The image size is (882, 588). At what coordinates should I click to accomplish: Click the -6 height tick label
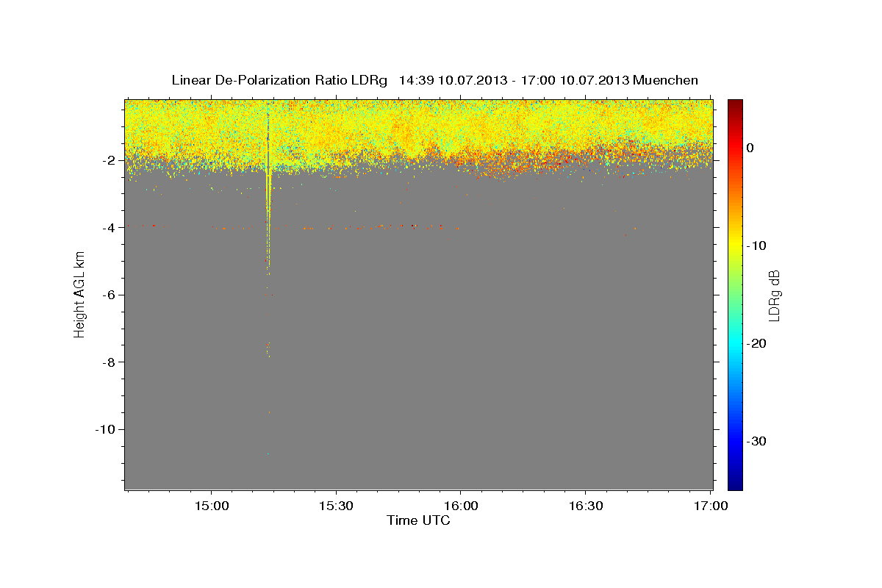click(110, 295)
